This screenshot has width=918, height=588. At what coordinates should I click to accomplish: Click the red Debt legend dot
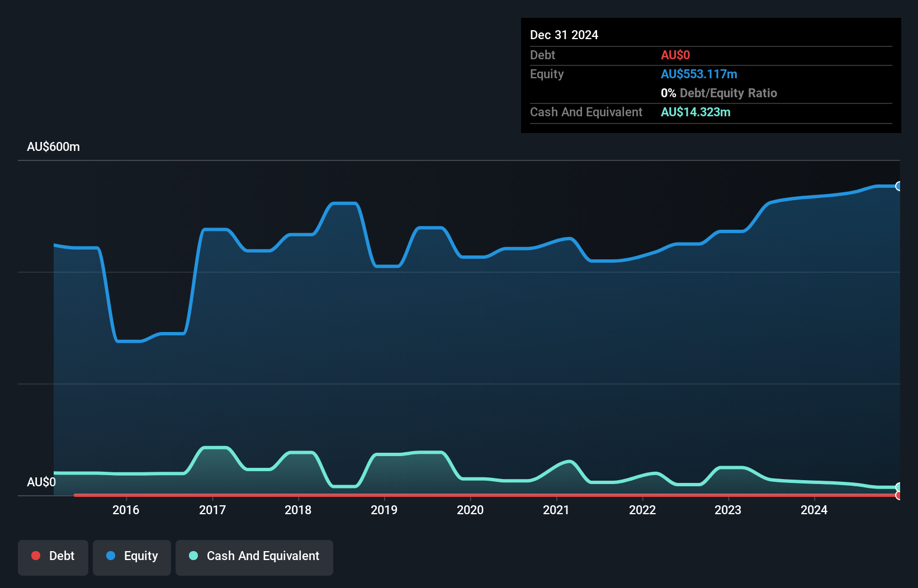(36, 556)
